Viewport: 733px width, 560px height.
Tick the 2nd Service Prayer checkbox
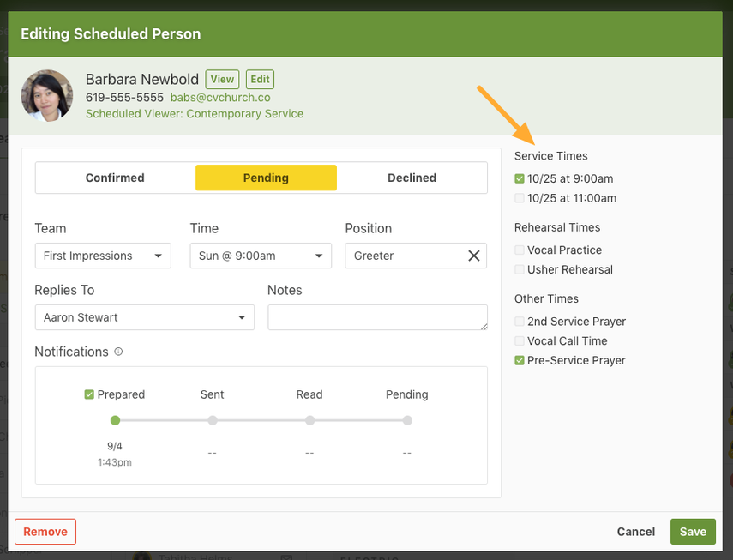[519, 322]
